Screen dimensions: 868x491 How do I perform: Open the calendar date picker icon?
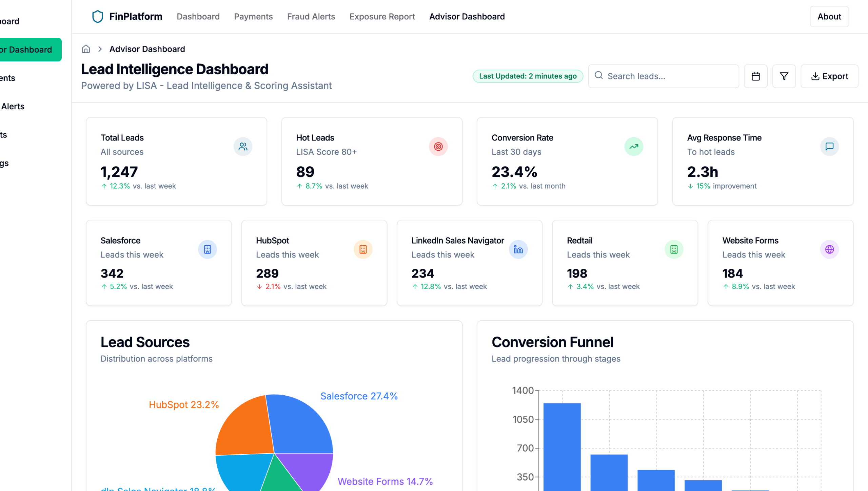[755, 76]
